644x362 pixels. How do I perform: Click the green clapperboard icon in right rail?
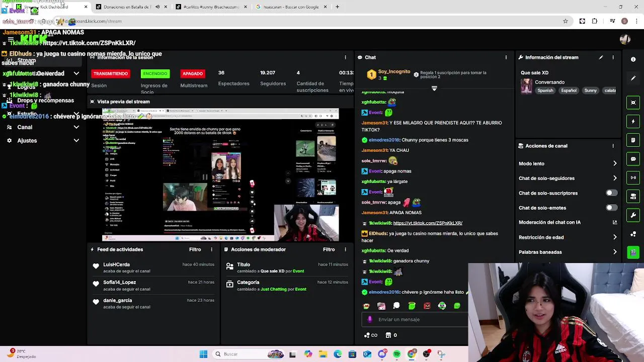click(633, 252)
